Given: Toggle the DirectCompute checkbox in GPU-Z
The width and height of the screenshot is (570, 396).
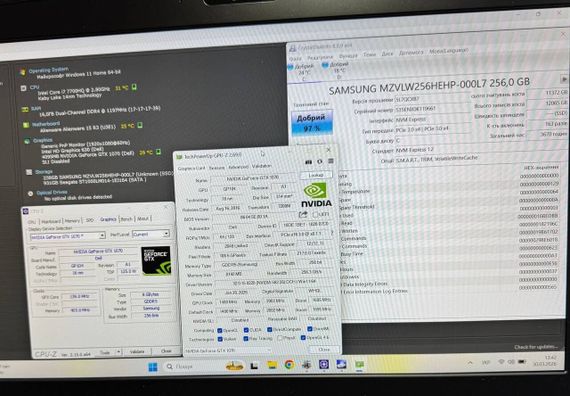Looking at the screenshot, I should click(x=270, y=329).
